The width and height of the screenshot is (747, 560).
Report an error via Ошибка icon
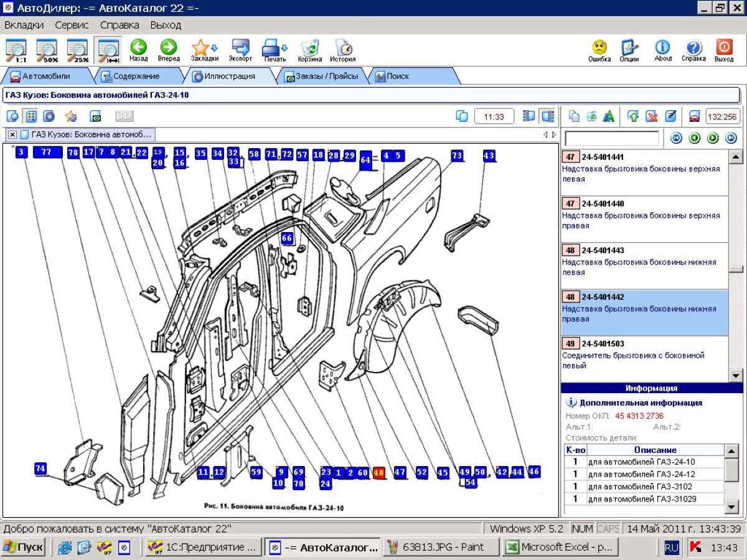pyautogui.click(x=599, y=50)
